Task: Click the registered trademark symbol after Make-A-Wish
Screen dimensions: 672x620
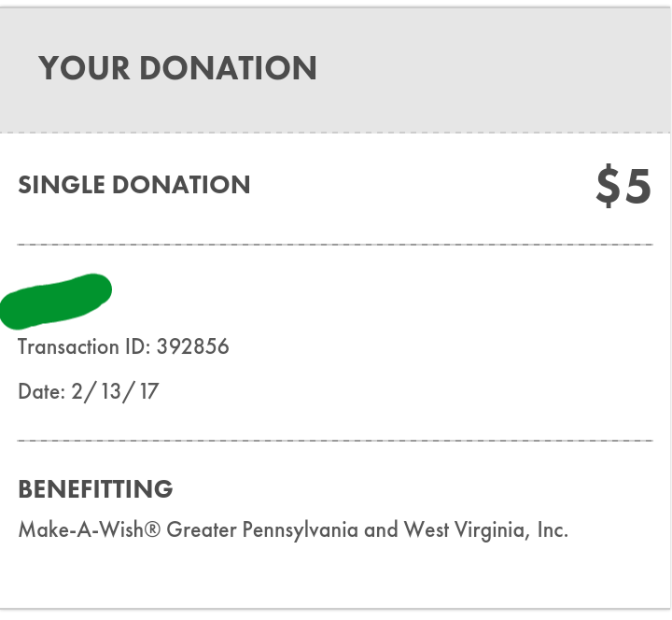Action: pyautogui.click(x=152, y=529)
